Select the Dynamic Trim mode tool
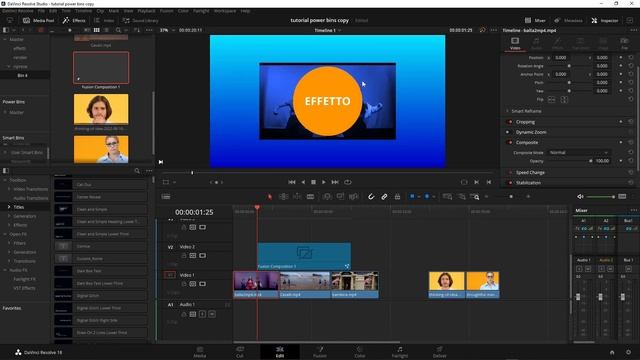Screen dimensions: 640x360 (x=297, y=197)
